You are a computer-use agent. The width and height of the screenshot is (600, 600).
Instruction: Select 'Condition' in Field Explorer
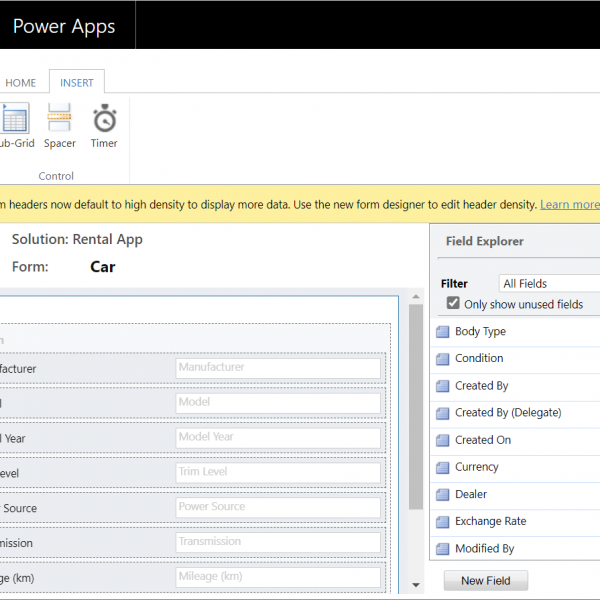(479, 359)
